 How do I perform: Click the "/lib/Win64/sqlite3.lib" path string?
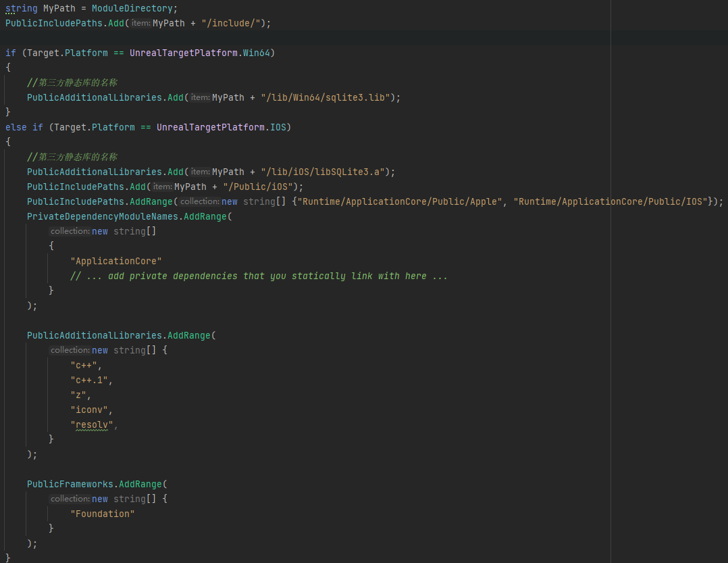[325, 97]
